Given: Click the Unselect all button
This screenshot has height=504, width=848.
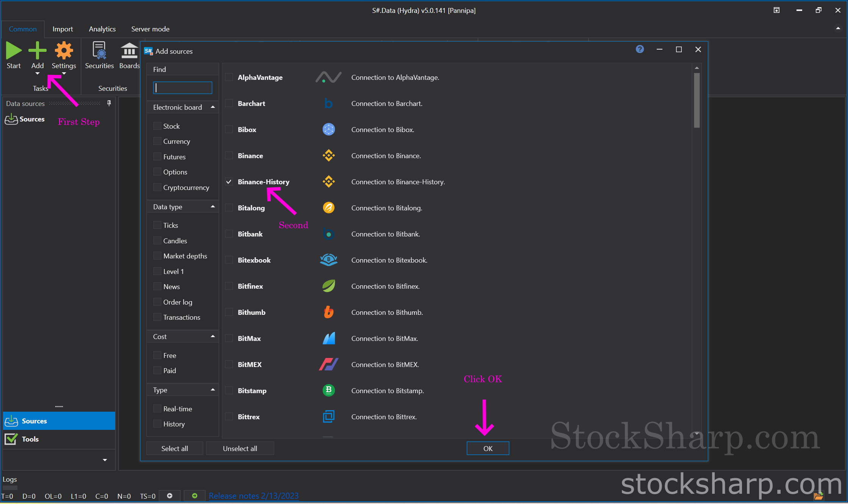Looking at the screenshot, I should coord(240,448).
